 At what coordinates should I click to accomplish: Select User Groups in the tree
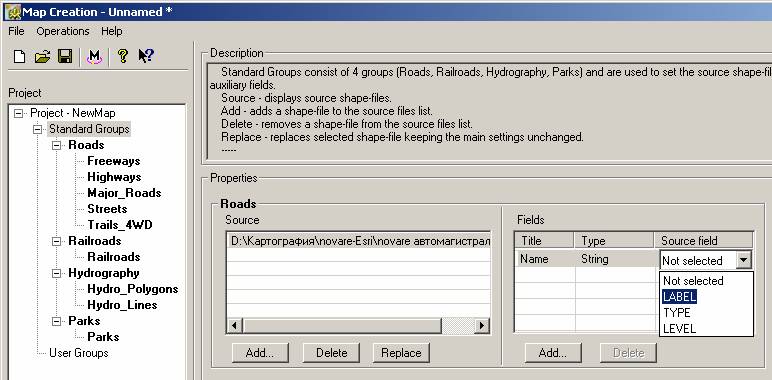[x=79, y=353]
